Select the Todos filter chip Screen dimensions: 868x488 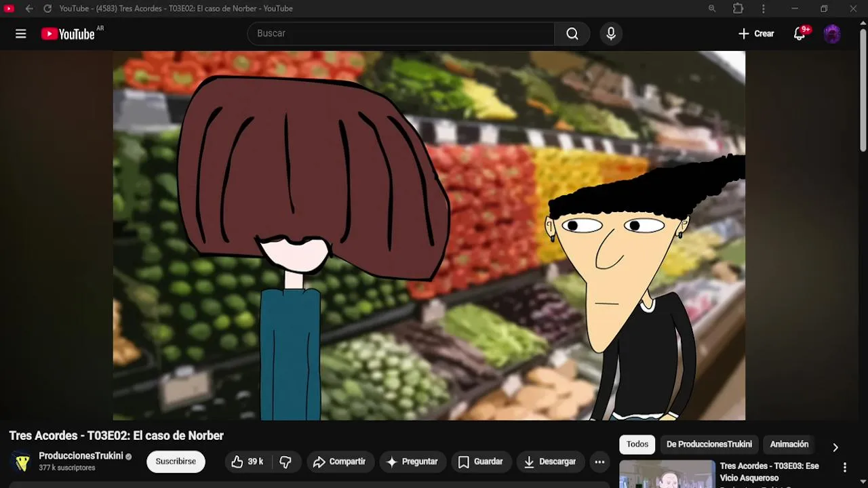637,445
